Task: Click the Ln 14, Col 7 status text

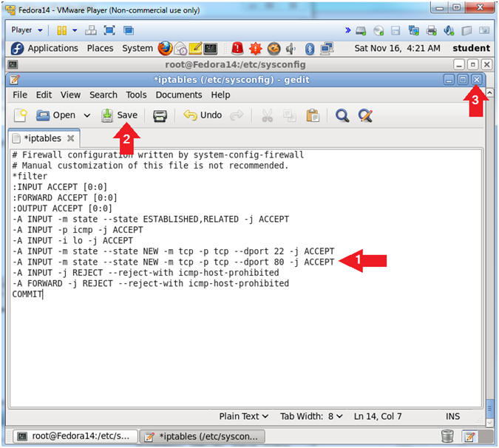Action: click(378, 416)
